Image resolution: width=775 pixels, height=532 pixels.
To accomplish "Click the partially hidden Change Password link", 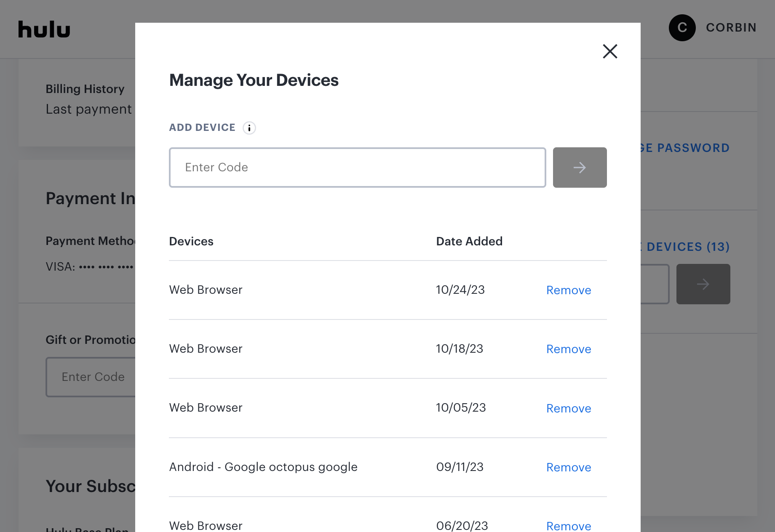I will (x=685, y=148).
